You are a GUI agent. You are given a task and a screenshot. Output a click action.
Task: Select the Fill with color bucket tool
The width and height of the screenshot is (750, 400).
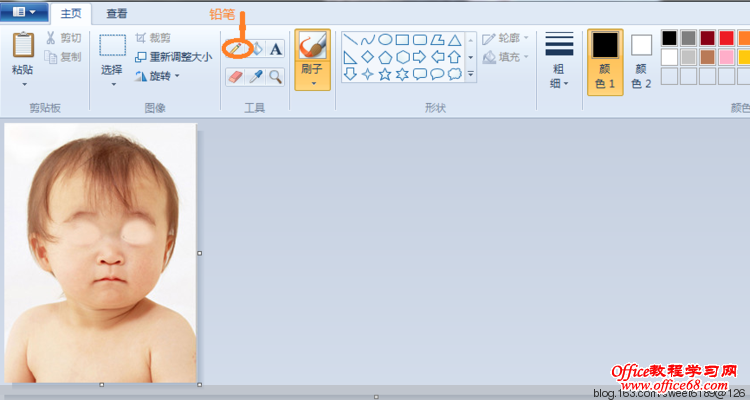point(255,48)
